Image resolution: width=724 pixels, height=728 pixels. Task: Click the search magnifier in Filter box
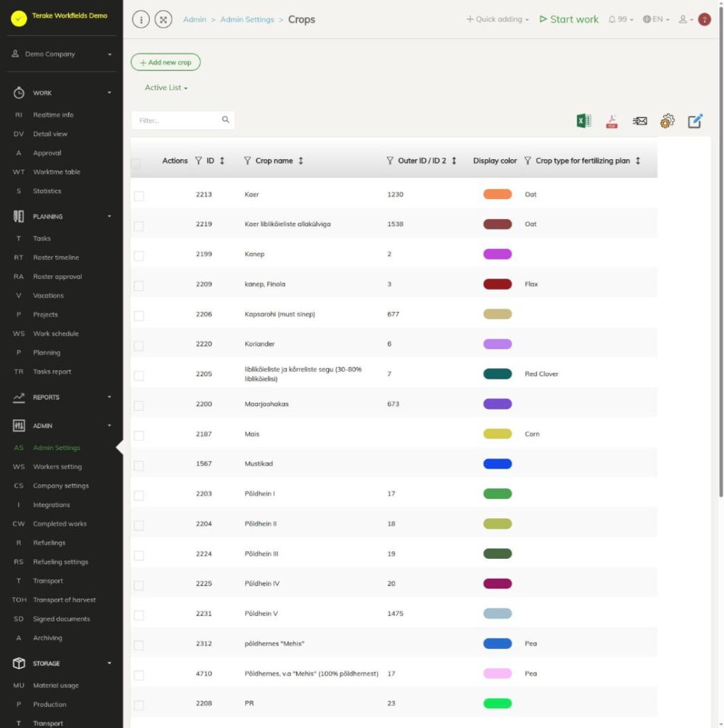225,119
